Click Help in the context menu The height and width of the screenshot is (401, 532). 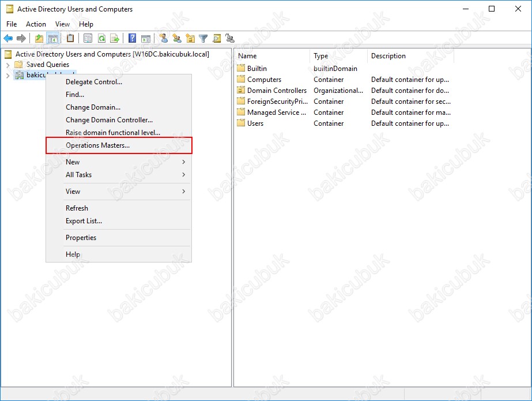click(119, 254)
